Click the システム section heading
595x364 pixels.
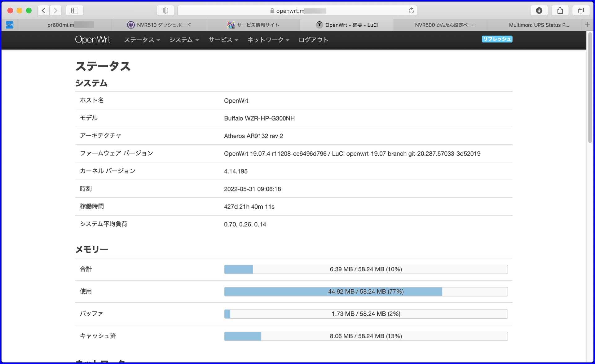[x=91, y=83]
